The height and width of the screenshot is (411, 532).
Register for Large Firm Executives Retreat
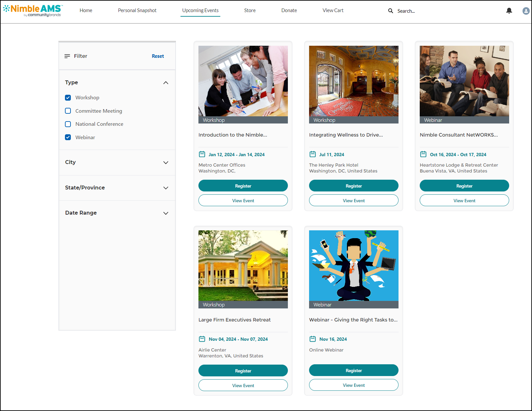click(243, 371)
